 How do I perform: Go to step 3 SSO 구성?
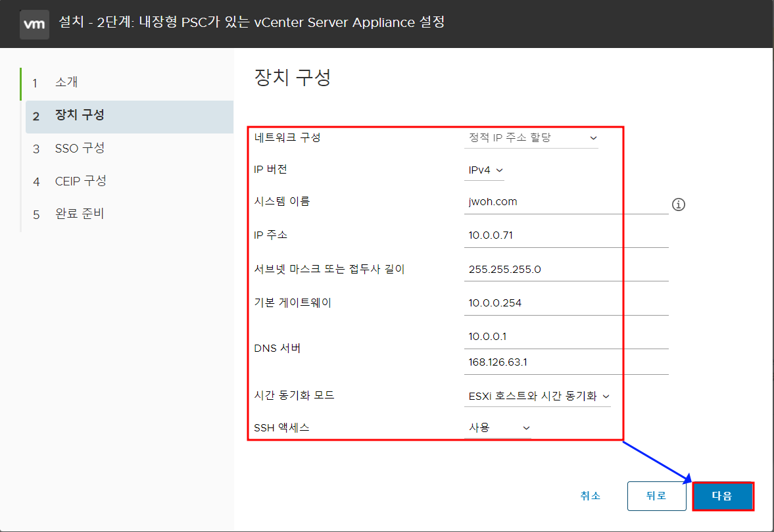coord(130,149)
